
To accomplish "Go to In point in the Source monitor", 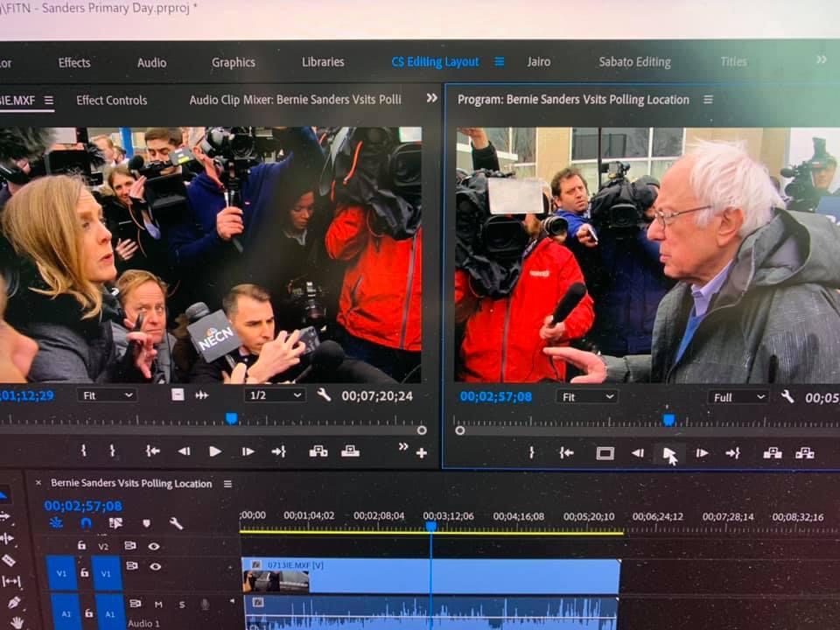I will [152, 451].
